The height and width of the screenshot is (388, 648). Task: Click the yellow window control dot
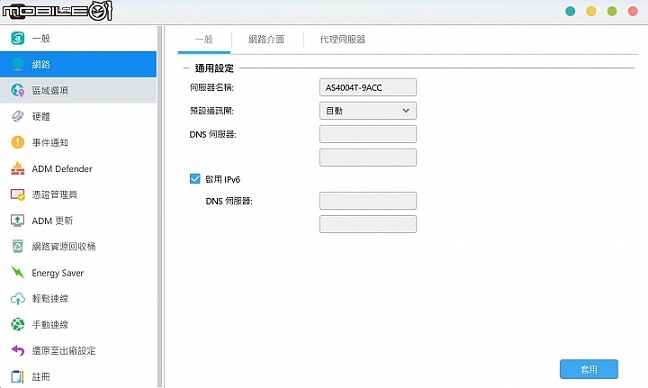click(591, 11)
